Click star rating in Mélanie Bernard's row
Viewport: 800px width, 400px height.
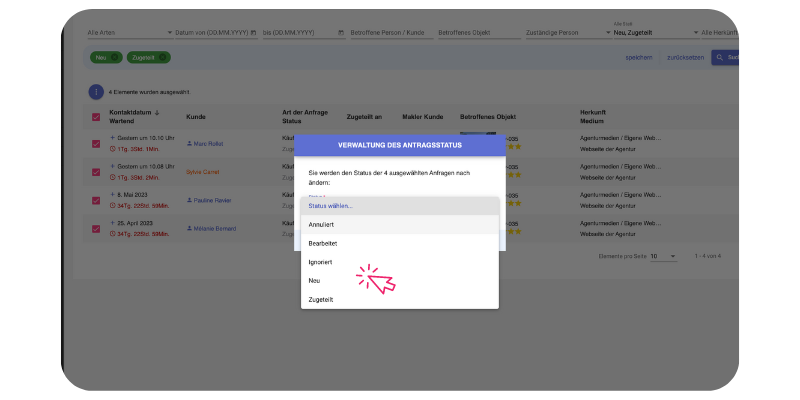click(x=514, y=231)
